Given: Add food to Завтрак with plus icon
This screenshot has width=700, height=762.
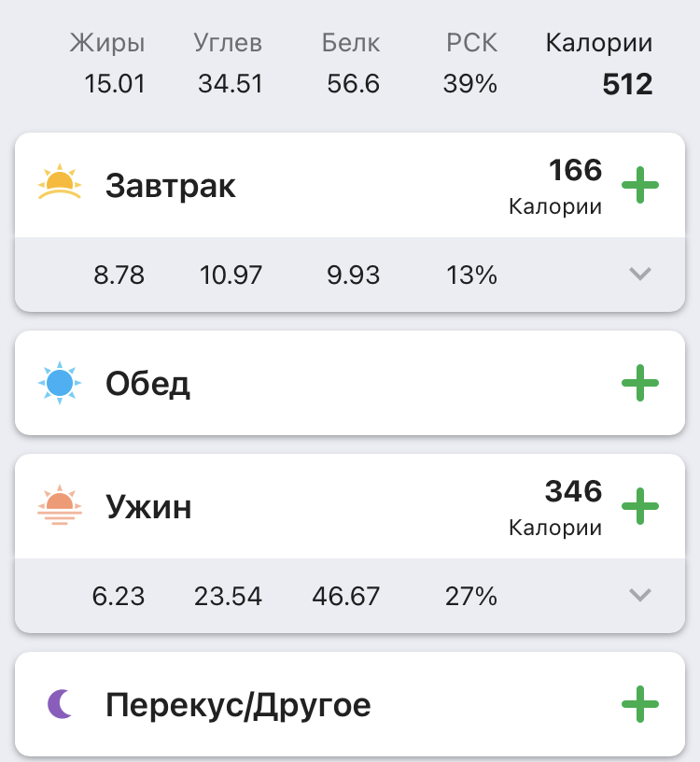Looking at the screenshot, I should click(x=640, y=185).
